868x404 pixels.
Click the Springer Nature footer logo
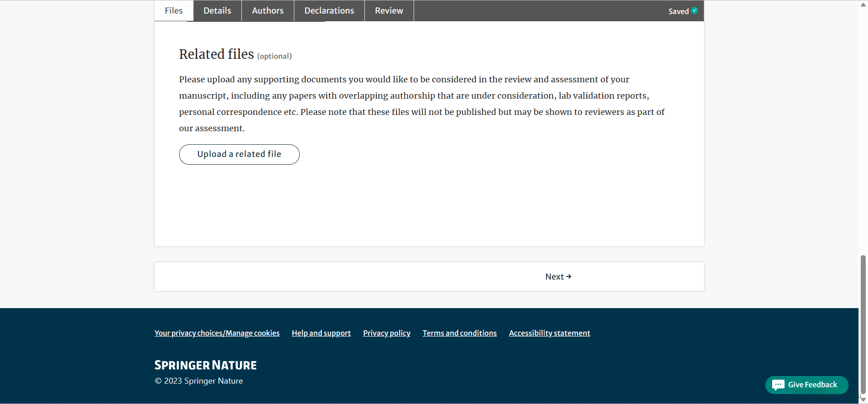click(x=205, y=365)
